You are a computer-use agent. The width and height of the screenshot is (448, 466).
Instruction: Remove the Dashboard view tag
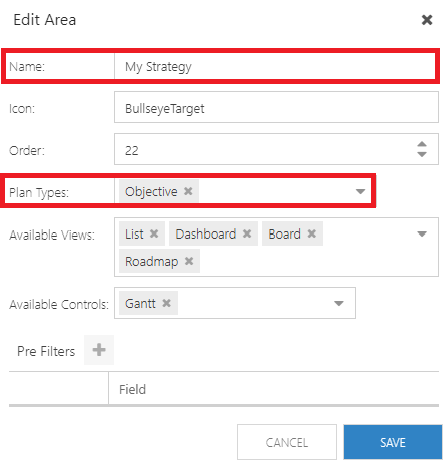click(x=247, y=234)
